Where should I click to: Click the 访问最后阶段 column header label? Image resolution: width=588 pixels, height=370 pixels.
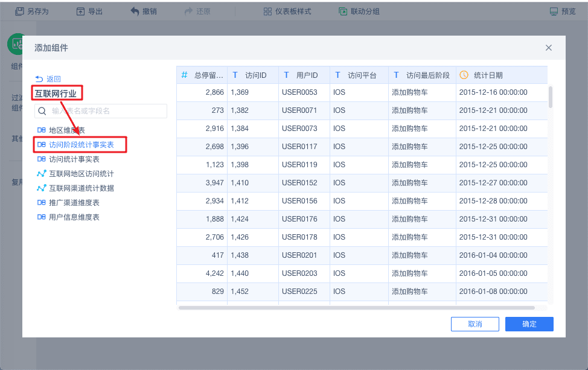pyautogui.click(x=428, y=75)
